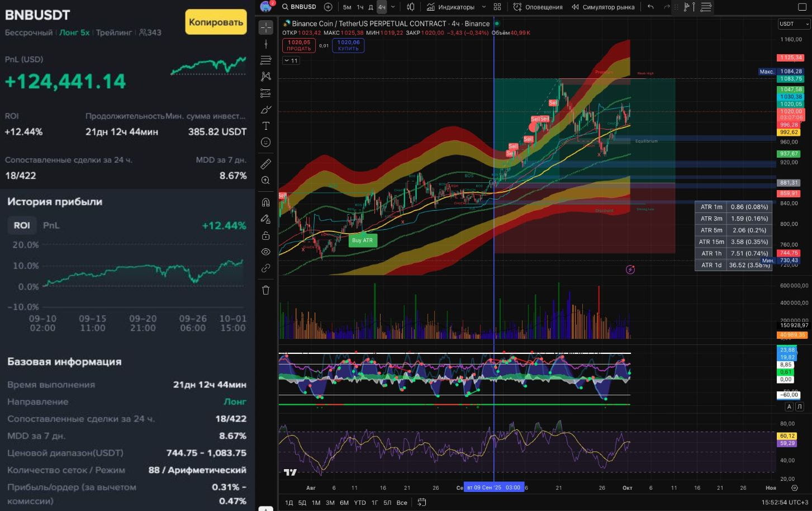
Task: Expand the bottom panel arrow
Action: (x=266, y=508)
